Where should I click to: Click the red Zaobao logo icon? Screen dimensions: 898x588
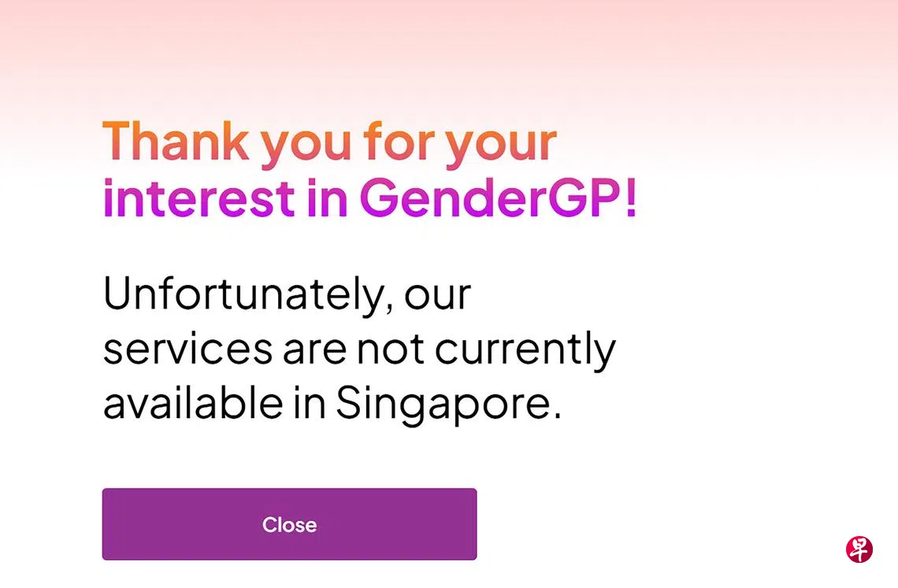tap(859, 549)
